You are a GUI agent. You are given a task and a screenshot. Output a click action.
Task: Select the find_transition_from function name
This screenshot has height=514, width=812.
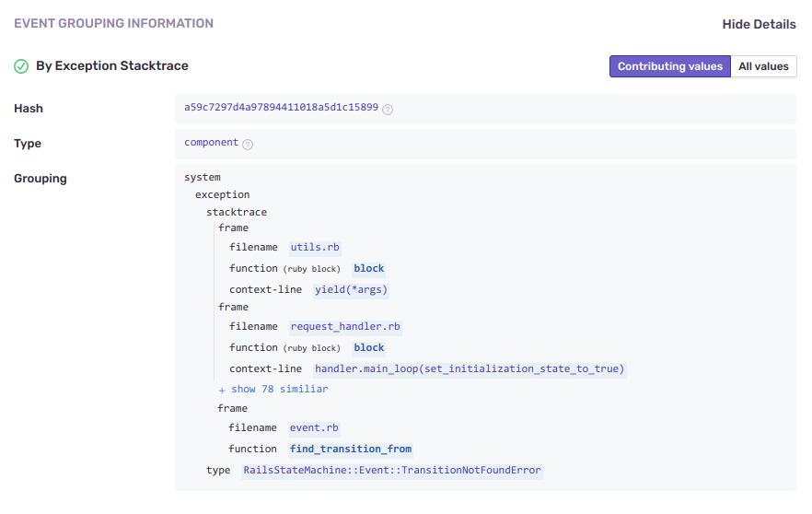tap(350, 449)
